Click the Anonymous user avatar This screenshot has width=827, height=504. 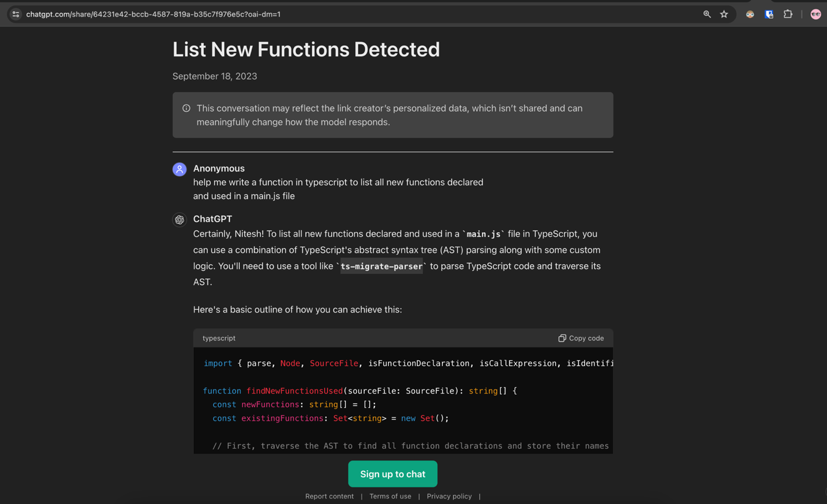pyautogui.click(x=179, y=169)
